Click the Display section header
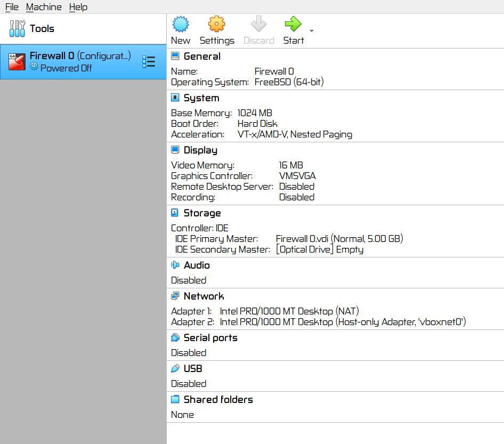The width and height of the screenshot is (504, 444). click(x=200, y=150)
